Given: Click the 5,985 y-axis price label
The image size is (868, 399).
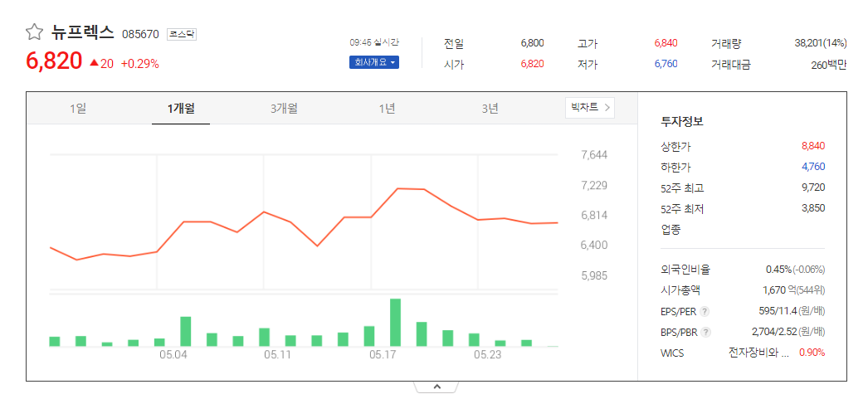Looking at the screenshot, I should 594,275.
